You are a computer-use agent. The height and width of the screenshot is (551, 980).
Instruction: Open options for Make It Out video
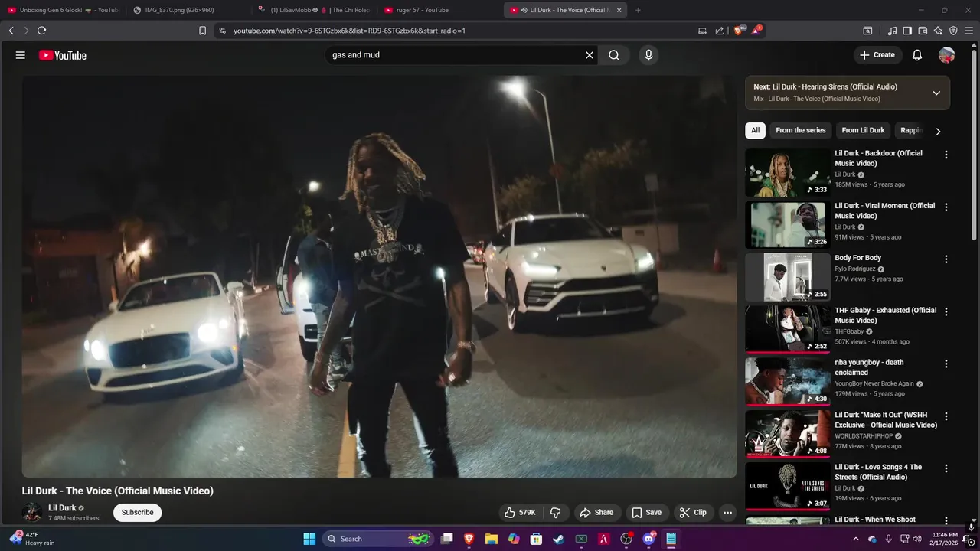coord(946,417)
